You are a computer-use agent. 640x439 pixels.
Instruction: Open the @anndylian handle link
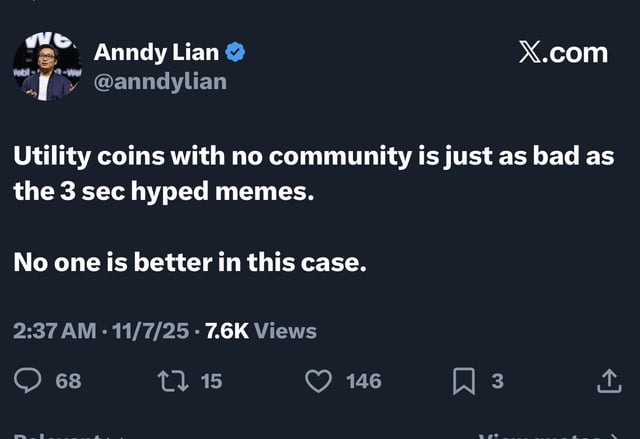(x=160, y=82)
